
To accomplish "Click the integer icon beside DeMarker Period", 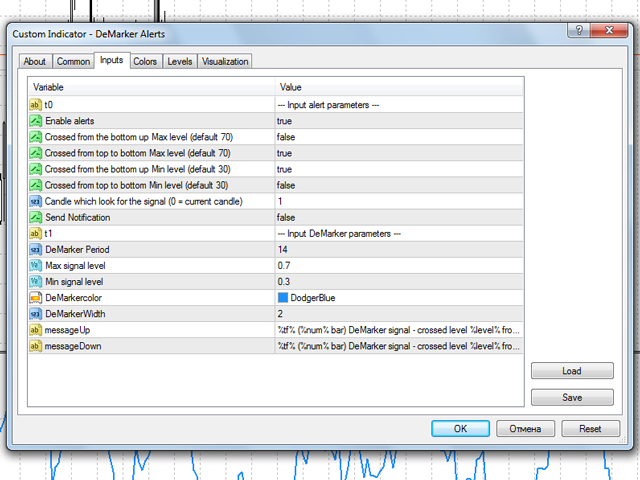I will [x=36, y=249].
